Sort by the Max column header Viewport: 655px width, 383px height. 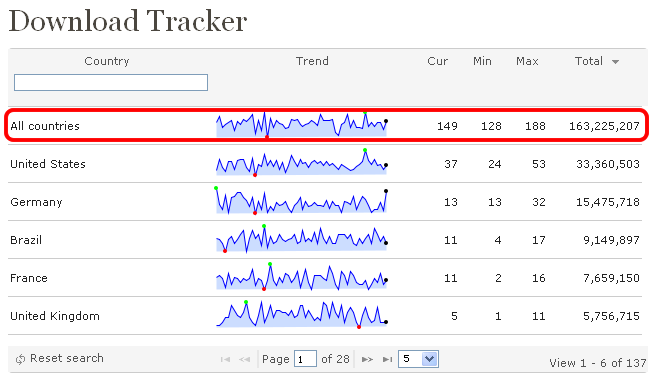click(527, 61)
